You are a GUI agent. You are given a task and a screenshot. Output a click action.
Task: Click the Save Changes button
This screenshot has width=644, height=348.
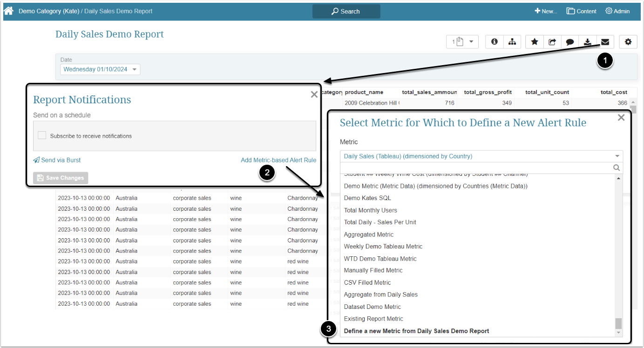click(61, 178)
